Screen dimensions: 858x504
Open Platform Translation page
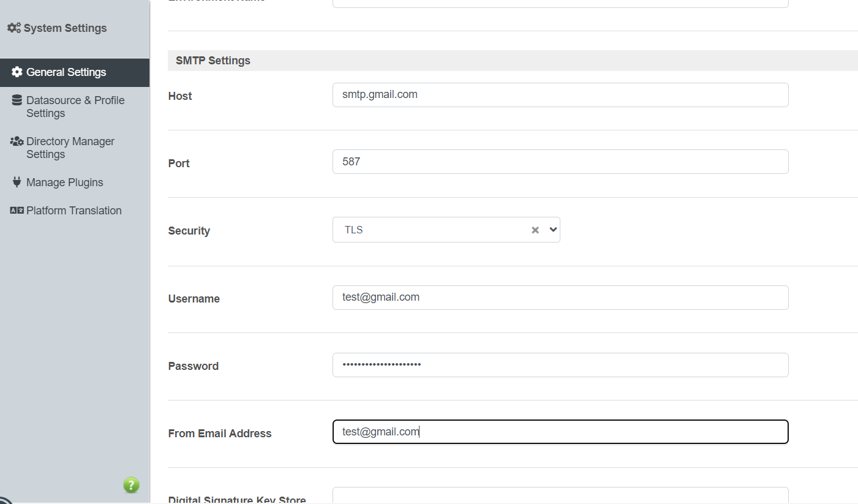click(x=74, y=211)
